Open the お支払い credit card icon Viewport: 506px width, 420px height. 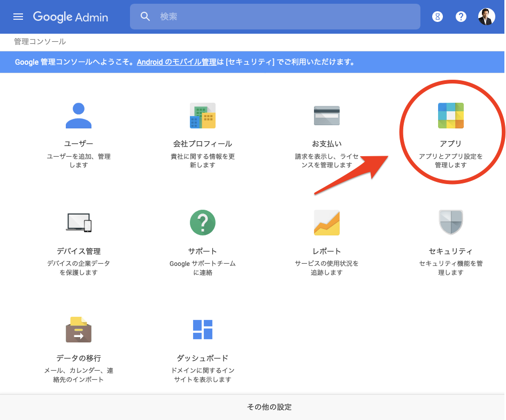pos(327,116)
